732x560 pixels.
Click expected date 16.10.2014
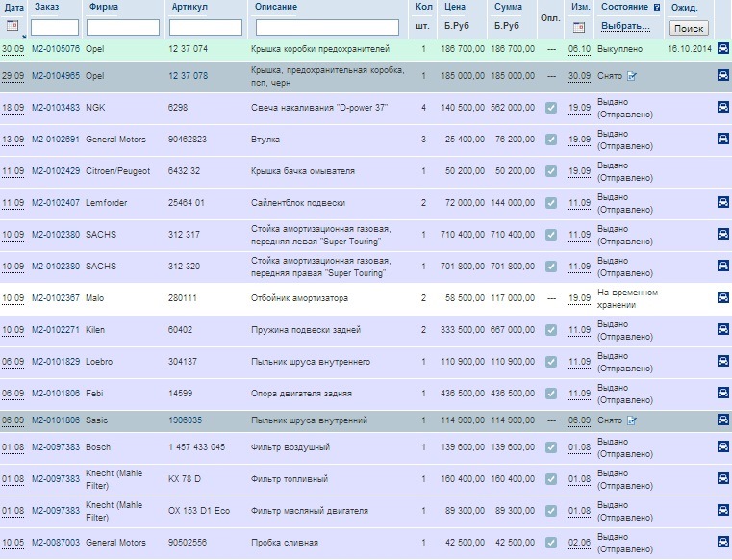(690, 48)
